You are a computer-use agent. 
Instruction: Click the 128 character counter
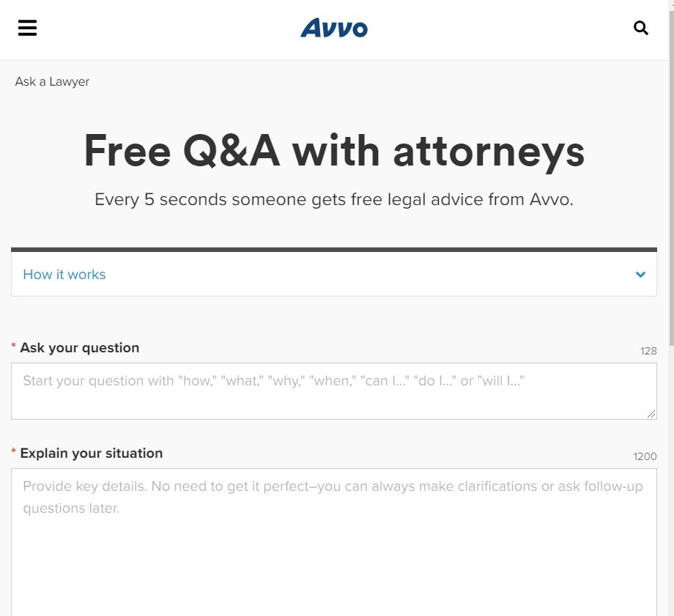click(x=648, y=351)
